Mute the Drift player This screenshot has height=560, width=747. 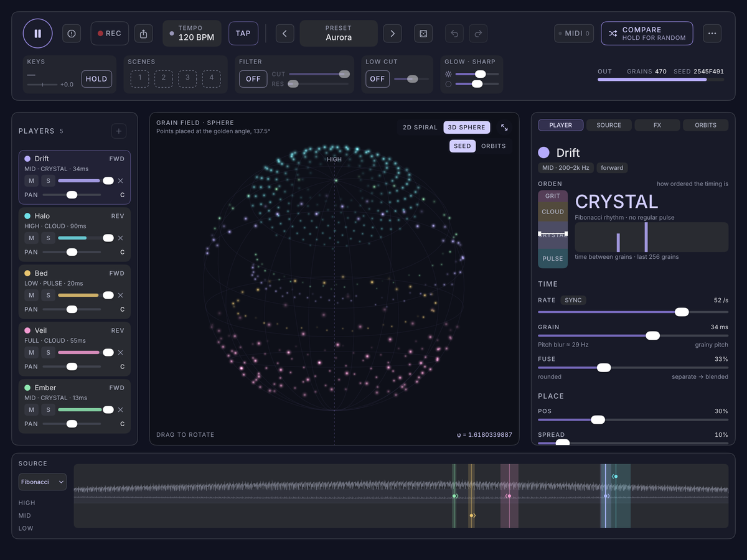pyautogui.click(x=31, y=181)
